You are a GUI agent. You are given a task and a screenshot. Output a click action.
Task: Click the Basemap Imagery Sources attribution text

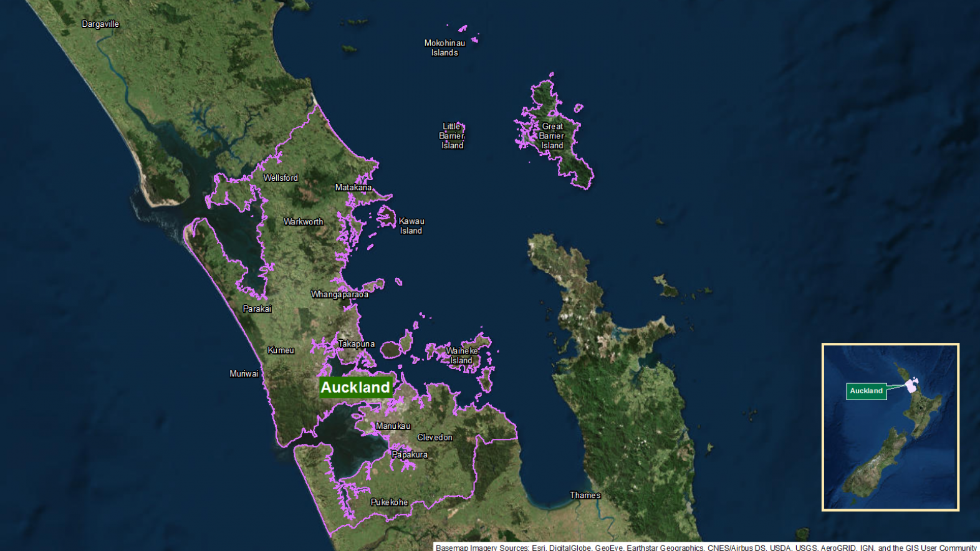click(706, 547)
